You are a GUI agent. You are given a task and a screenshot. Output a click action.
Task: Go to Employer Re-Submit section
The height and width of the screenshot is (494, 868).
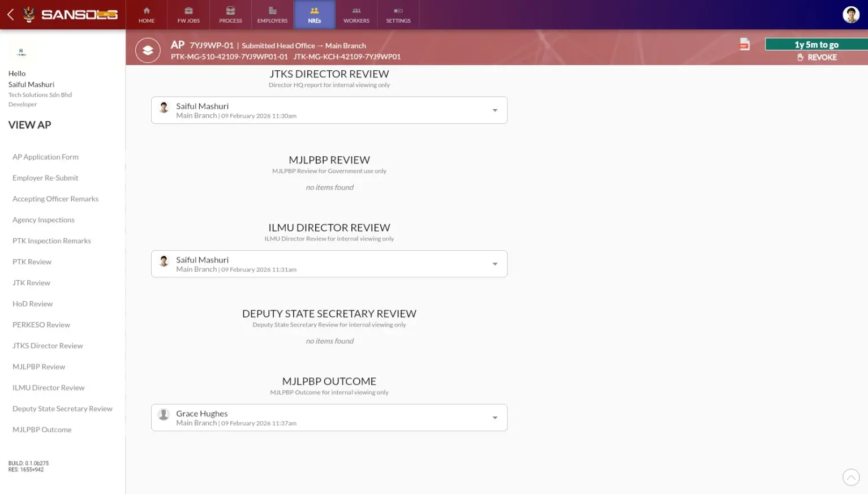click(45, 178)
